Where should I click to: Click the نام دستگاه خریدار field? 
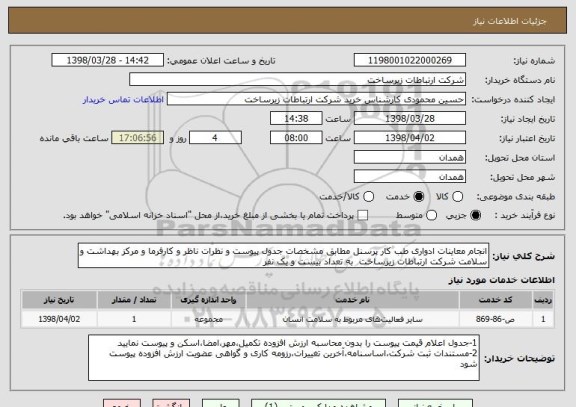[x=298, y=80]
